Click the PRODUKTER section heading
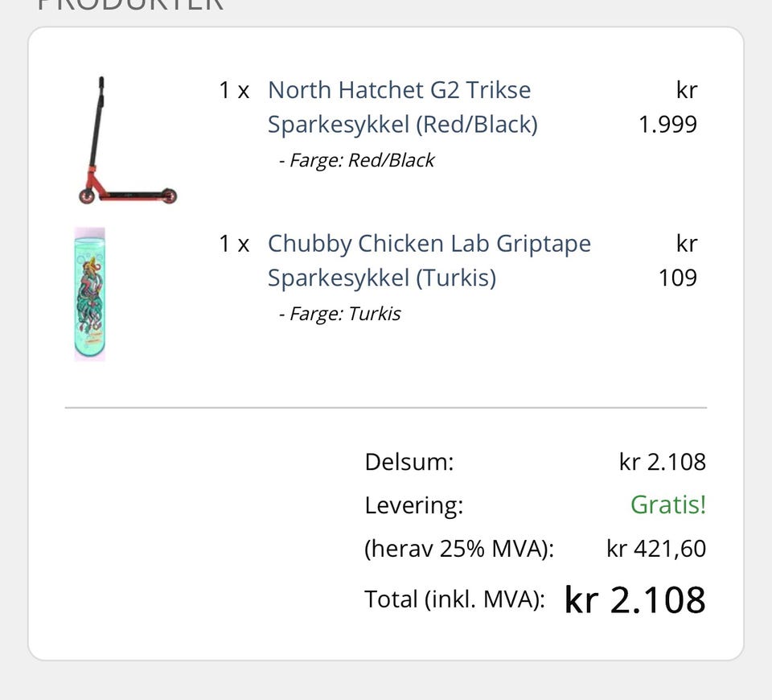 (x=130, y=5)
